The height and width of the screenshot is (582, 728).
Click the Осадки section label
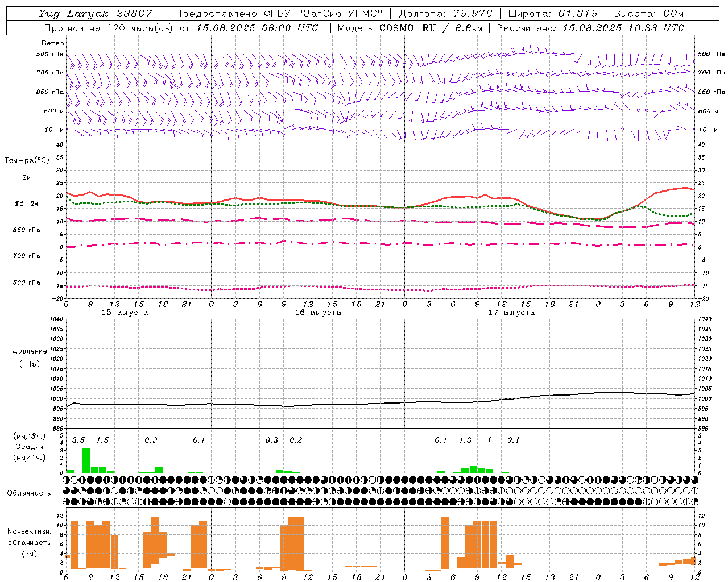tap(29, 447)
